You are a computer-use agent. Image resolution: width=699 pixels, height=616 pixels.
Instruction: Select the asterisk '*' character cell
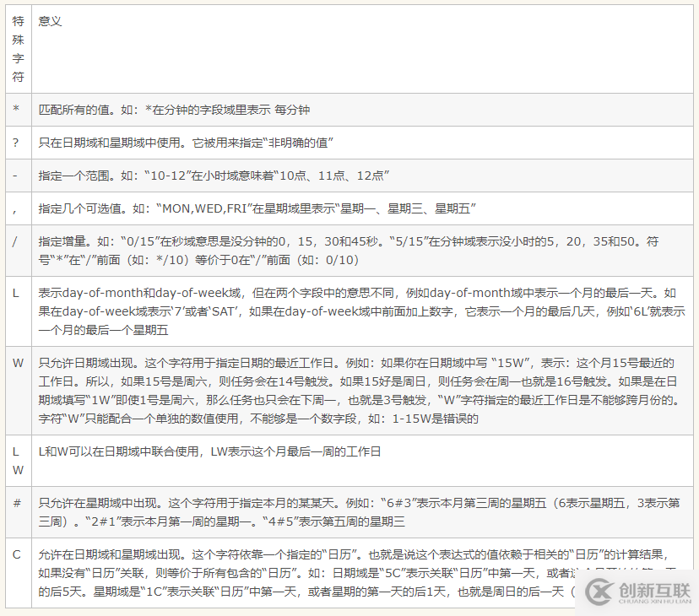click(19, 110)
